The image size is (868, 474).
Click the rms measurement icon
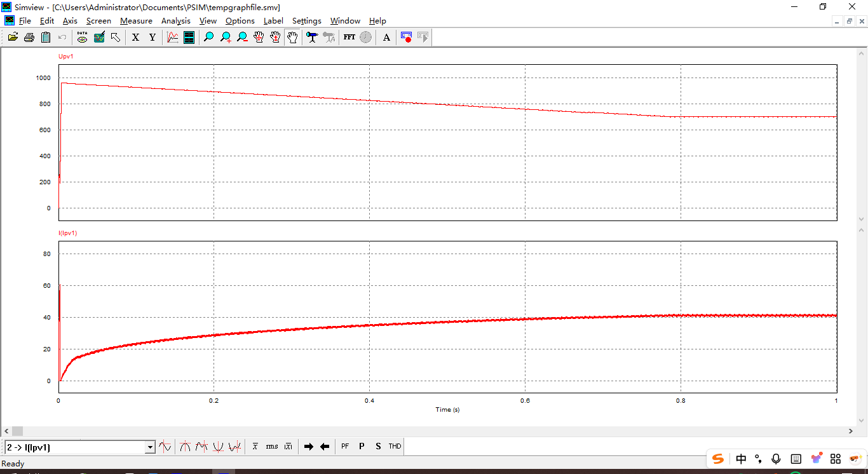coord(272,447)
